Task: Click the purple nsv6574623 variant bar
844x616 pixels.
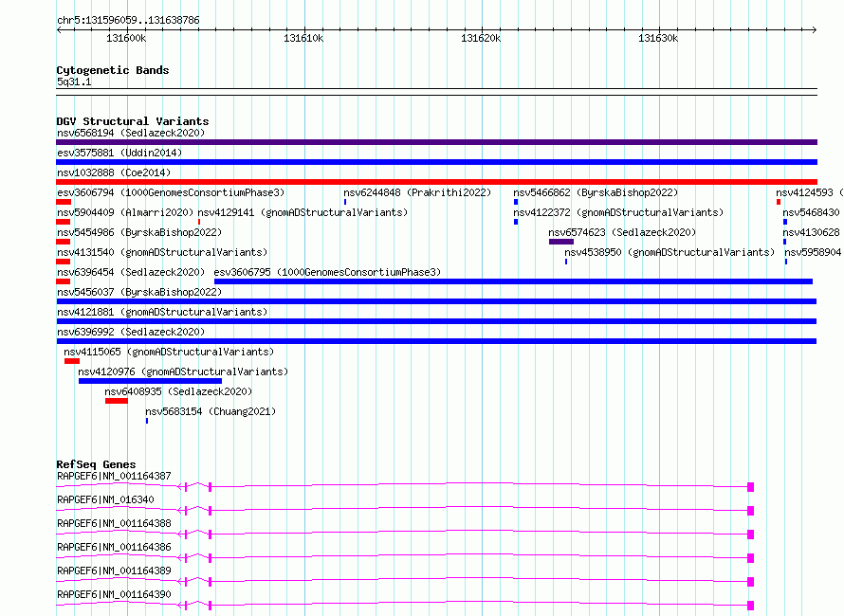Action: (x=561, y=242)
